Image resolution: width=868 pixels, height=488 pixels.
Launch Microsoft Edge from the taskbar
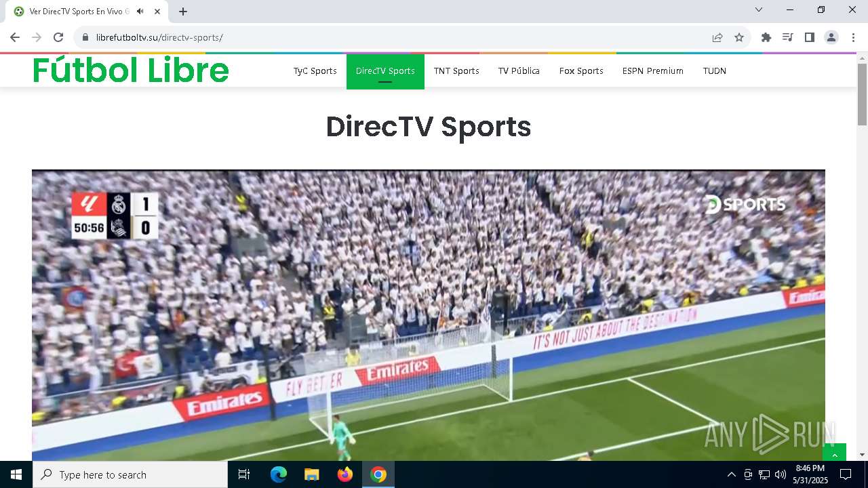(x=279, y=474)
